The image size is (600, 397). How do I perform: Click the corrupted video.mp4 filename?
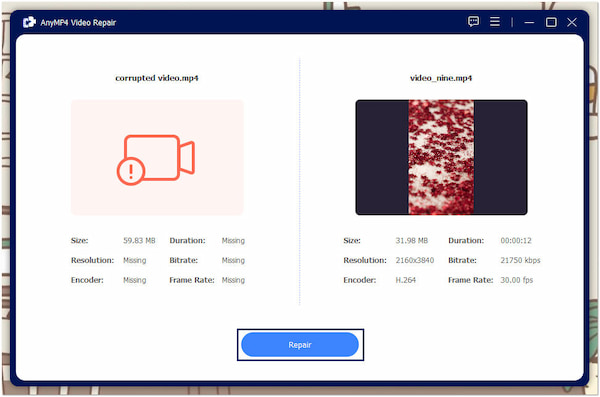(x=157, y=78)
